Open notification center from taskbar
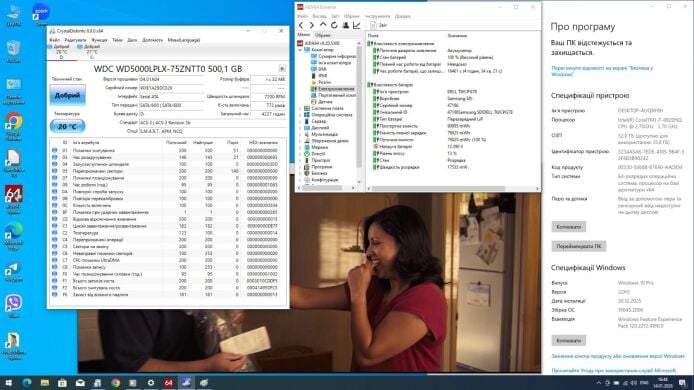This screenshot has height=390, width=694. (682, 382)
